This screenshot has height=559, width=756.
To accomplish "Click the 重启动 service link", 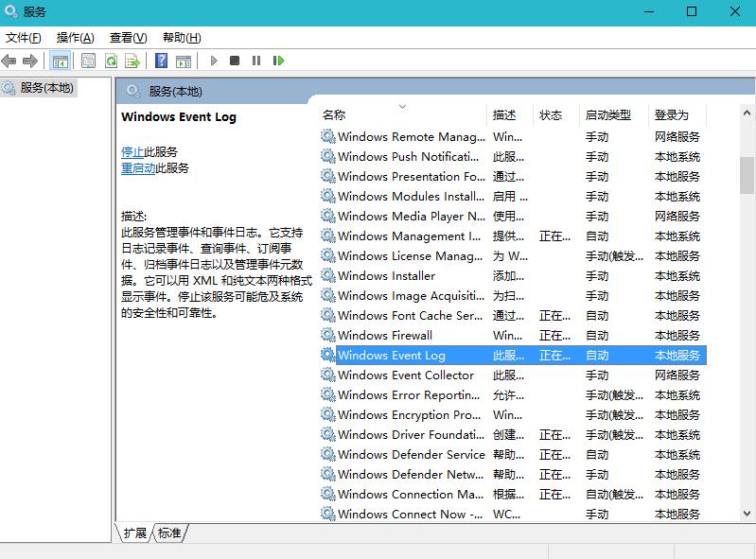I will [138, 168].
